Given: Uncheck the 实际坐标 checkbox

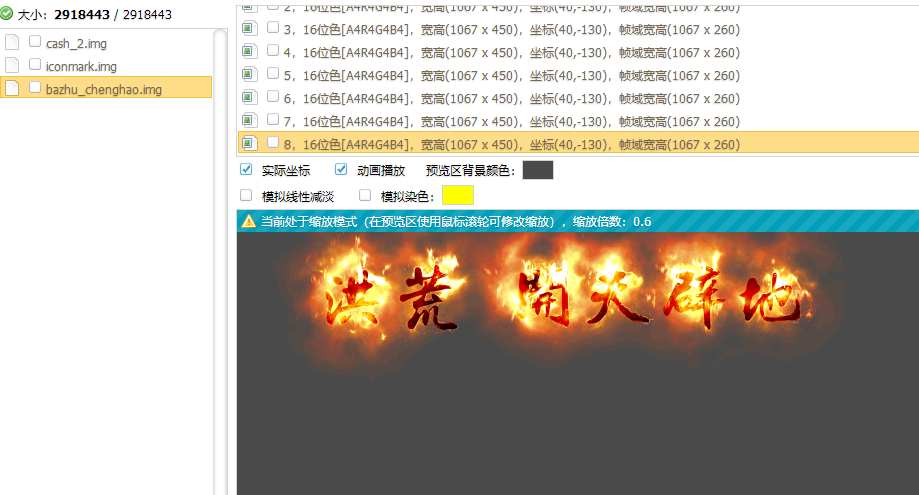Looking at the screenshot, I should click(246, 170).
